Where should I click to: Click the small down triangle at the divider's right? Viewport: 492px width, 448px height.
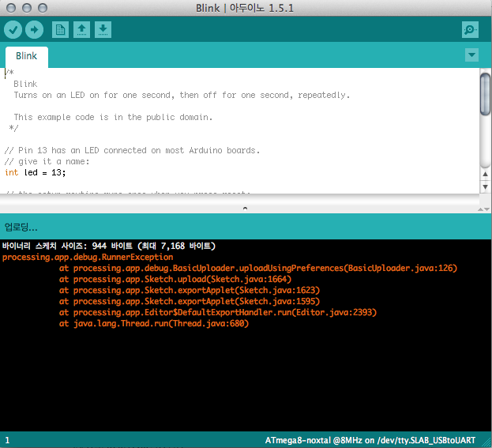click(x=486, y=209)
